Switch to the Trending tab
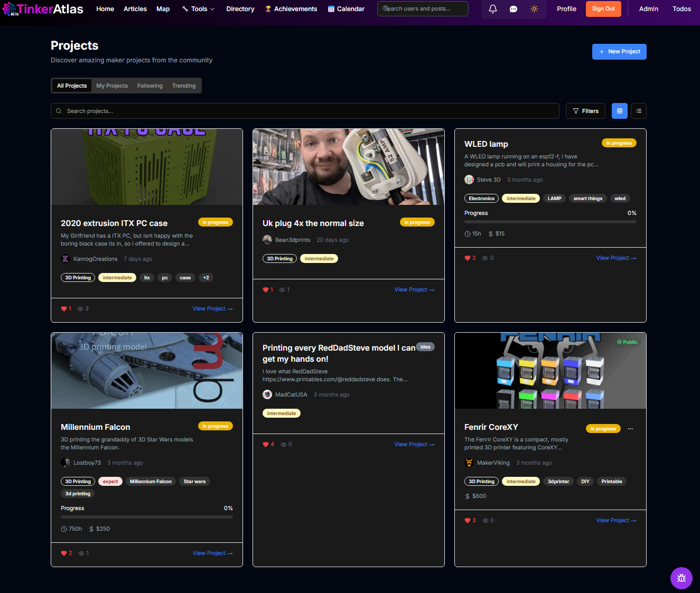This screenshot has width=700, height=593. click(x=183, y=85)
